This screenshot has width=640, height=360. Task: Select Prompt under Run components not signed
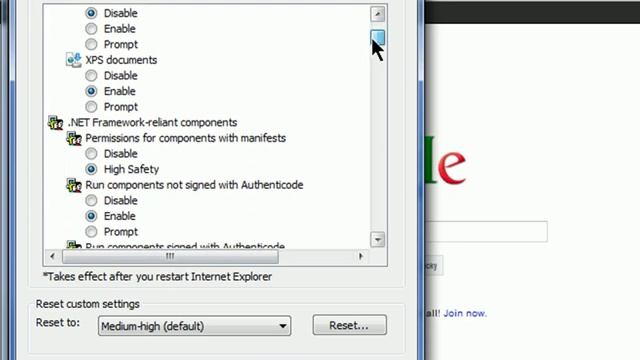pos(91,231)
